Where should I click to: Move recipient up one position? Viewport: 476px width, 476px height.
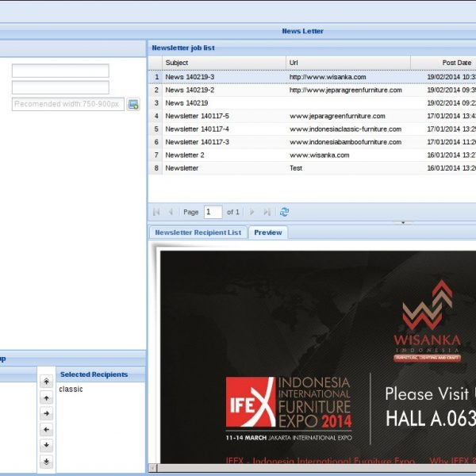coord(47,397)
